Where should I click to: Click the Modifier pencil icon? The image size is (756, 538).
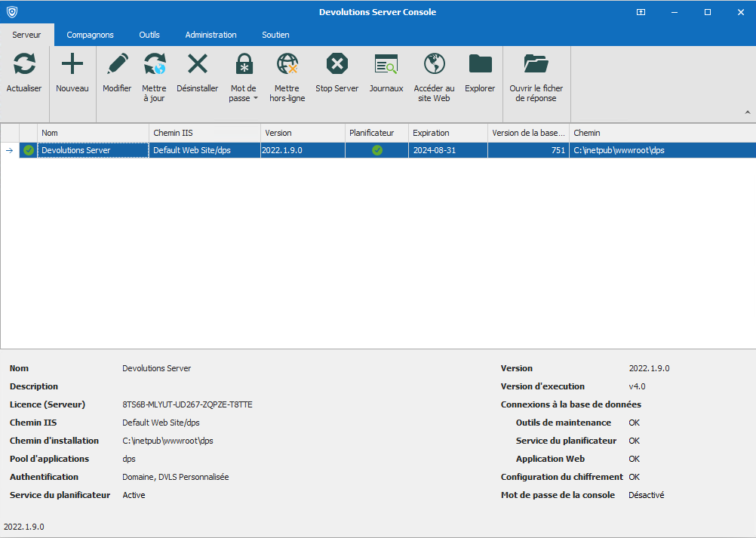[x=117, y=65]
